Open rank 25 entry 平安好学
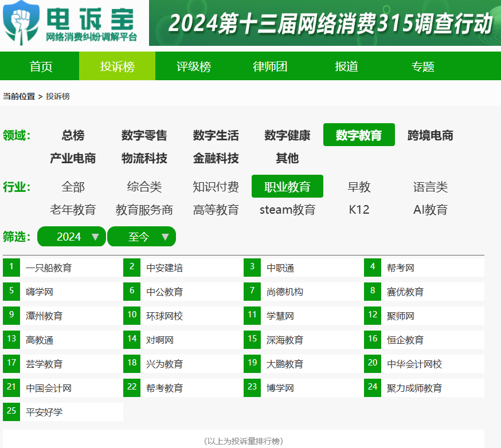Viewport: 501px width, 448px height. pyautogui.click(x=63, y=412)
